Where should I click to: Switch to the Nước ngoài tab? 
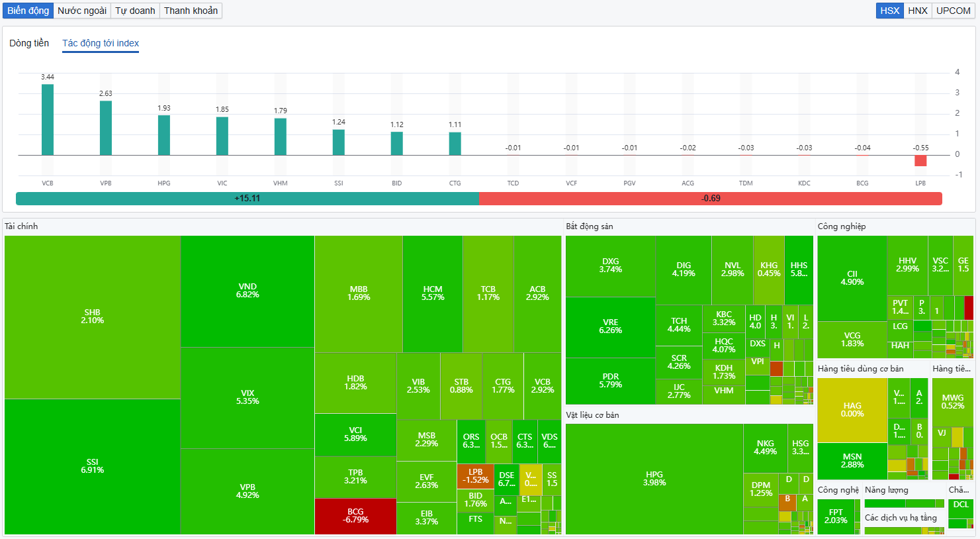coord(82,11)
